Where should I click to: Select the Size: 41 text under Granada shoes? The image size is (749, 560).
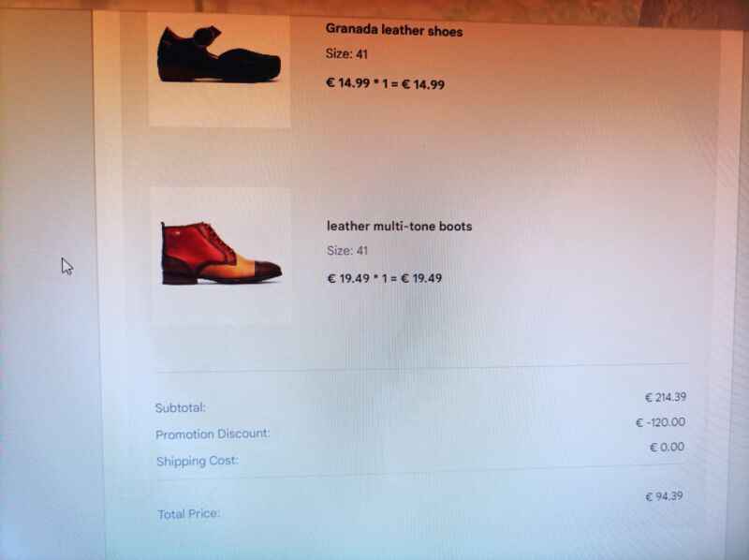tap(346, 54)
